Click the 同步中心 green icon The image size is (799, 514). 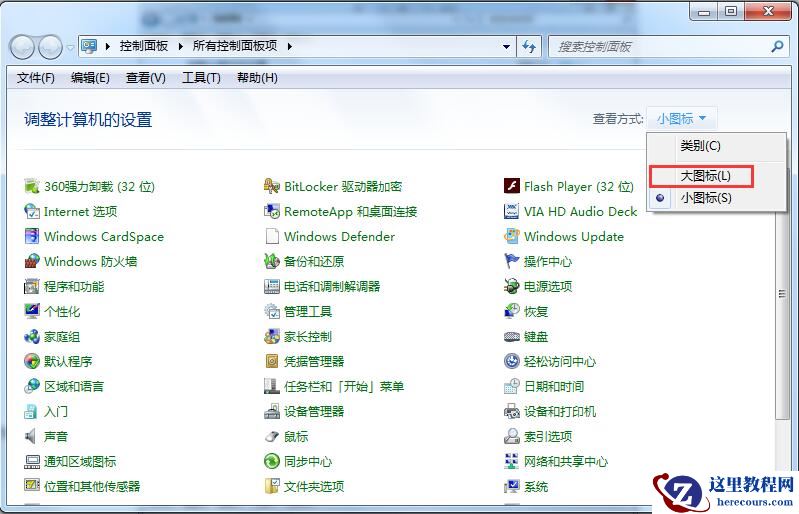[x=272, y=461]
